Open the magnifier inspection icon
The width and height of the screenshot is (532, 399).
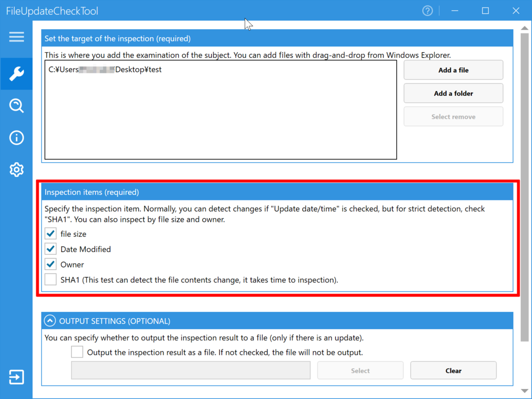[16, 106]
